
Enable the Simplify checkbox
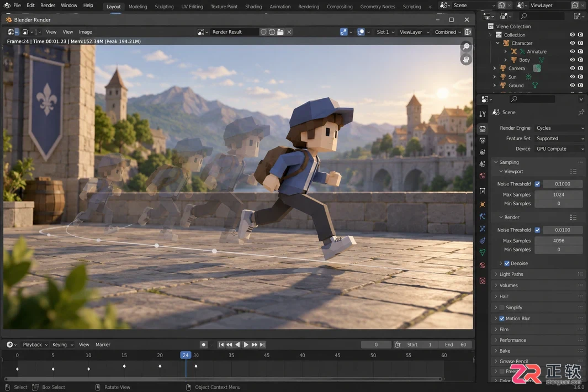(502, 308)
